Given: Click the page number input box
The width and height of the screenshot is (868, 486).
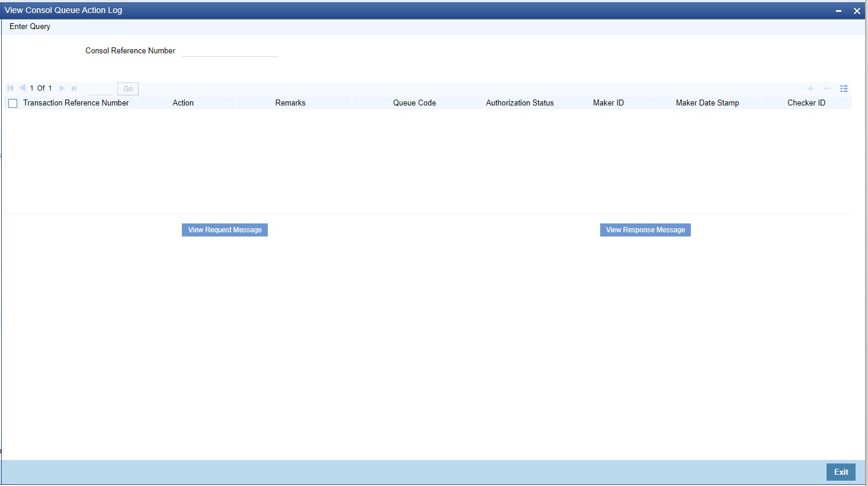Looking at the screenshot, I should pos(100,89).
